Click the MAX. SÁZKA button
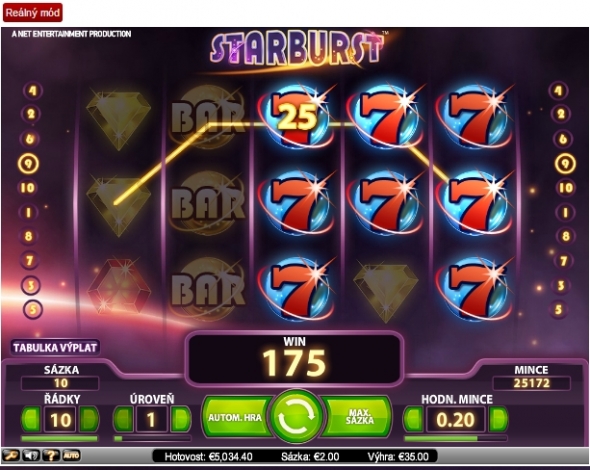 [357, 417]
